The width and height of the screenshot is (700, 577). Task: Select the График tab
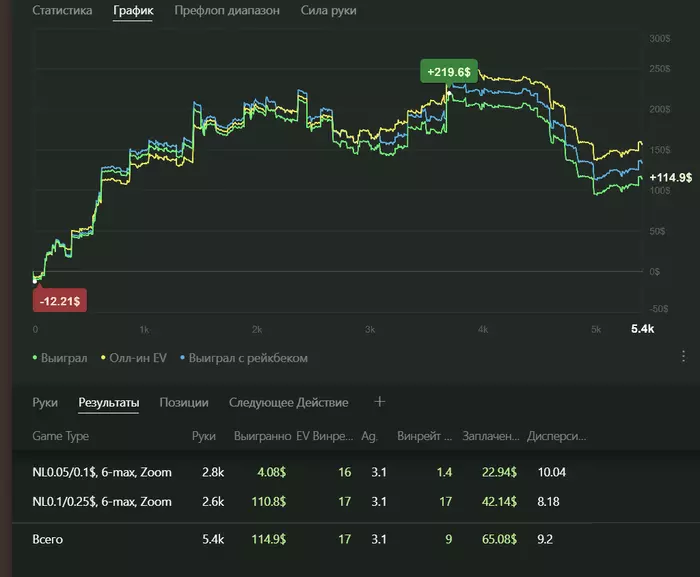(133, 10)
